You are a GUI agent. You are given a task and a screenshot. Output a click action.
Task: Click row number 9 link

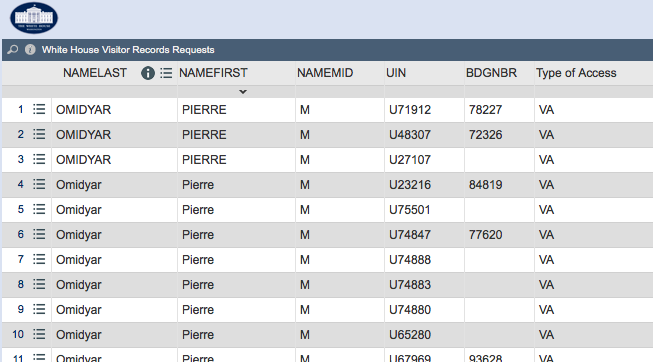[x=20, y=310]
